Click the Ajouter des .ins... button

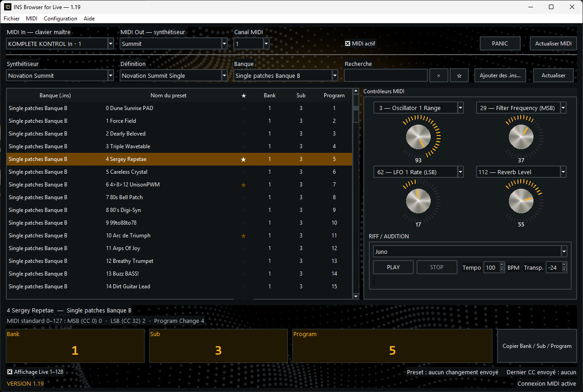pyautogui.click(x=500, y=75)
